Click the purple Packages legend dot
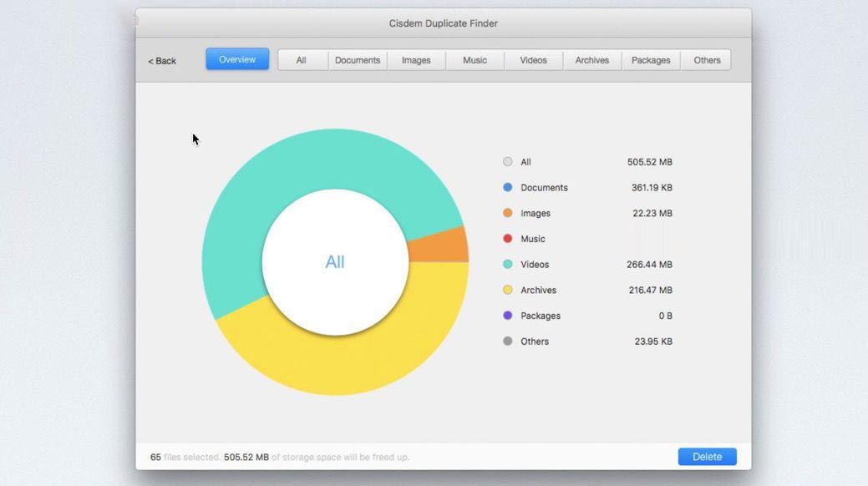The image size is (868, 486). 508,316
